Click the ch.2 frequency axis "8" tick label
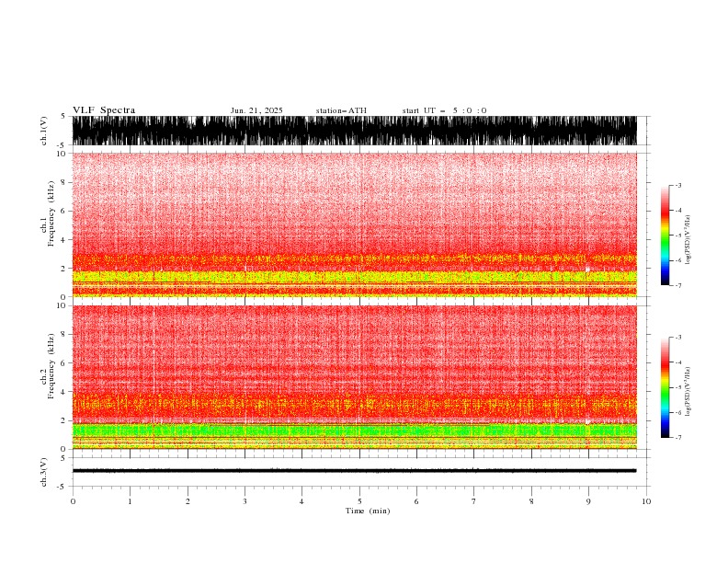 (x=64, y=335)
